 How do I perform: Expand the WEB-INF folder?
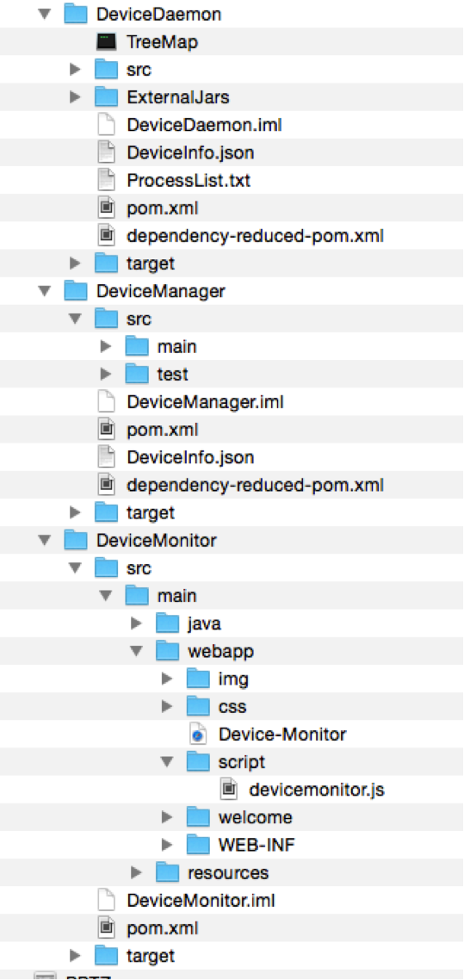click(167, 845)
